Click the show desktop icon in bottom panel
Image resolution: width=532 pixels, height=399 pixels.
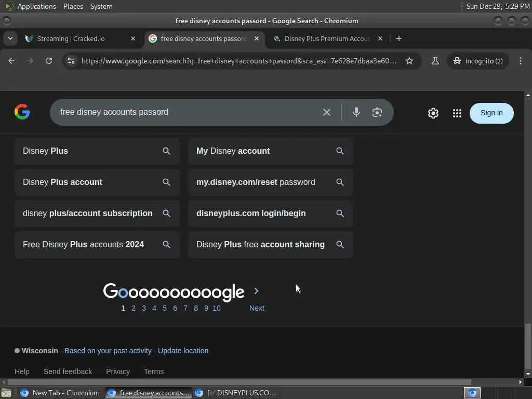(x=6, y=393)
